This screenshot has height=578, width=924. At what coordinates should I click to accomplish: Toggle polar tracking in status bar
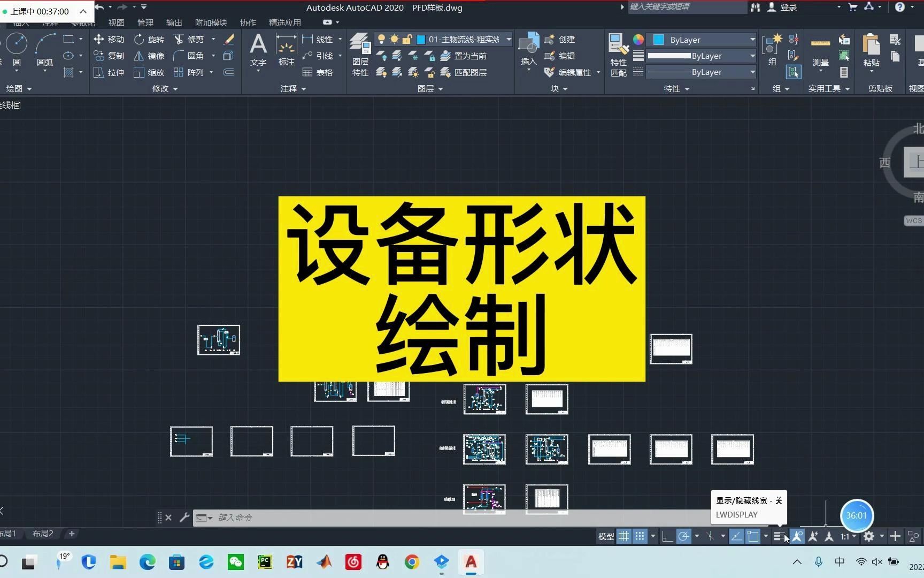click(x=683, y=536)
